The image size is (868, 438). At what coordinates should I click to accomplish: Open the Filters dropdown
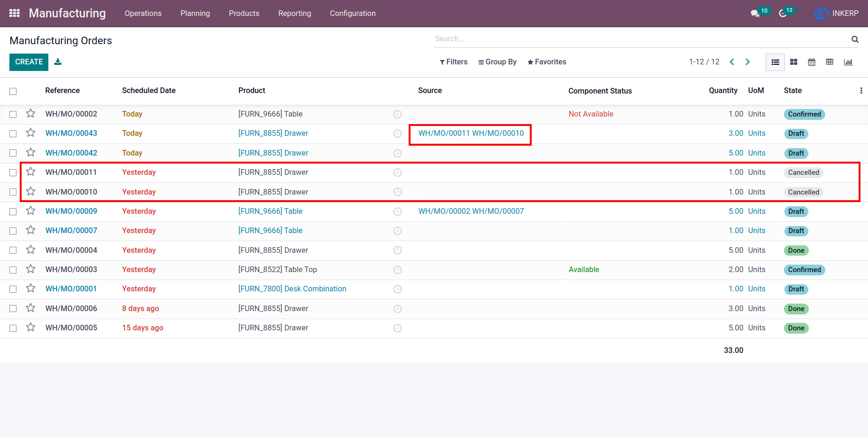453,62
